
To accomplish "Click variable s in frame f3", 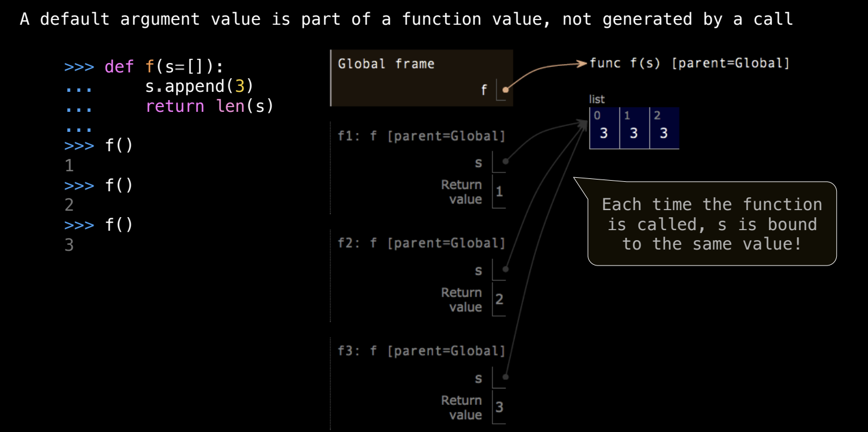I will point(479,379).
